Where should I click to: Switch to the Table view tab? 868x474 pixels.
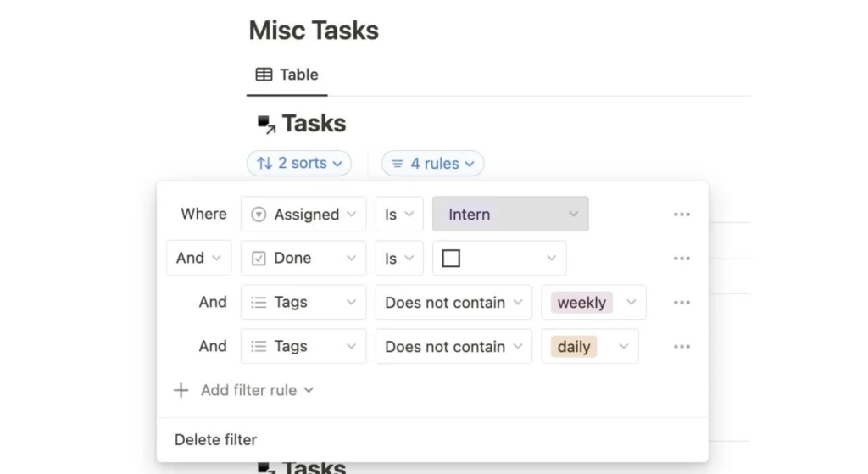coord(287,75)
